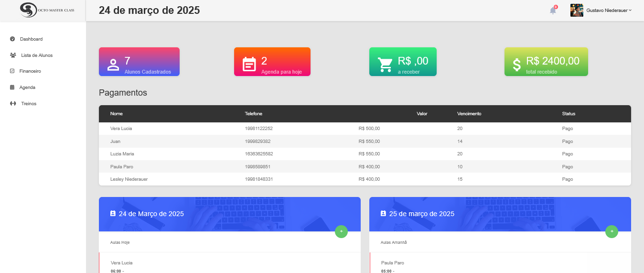
Task: Click the contact icon beside 25 de março de 2025
Action: click(383, 214)
